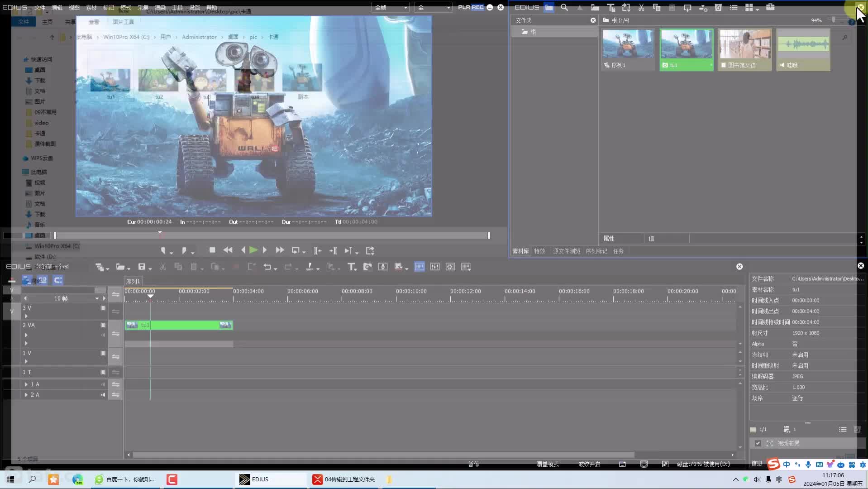
Task: Click add clip folder icon in bin
Action: pyautogui.click(x=595, y=7)
